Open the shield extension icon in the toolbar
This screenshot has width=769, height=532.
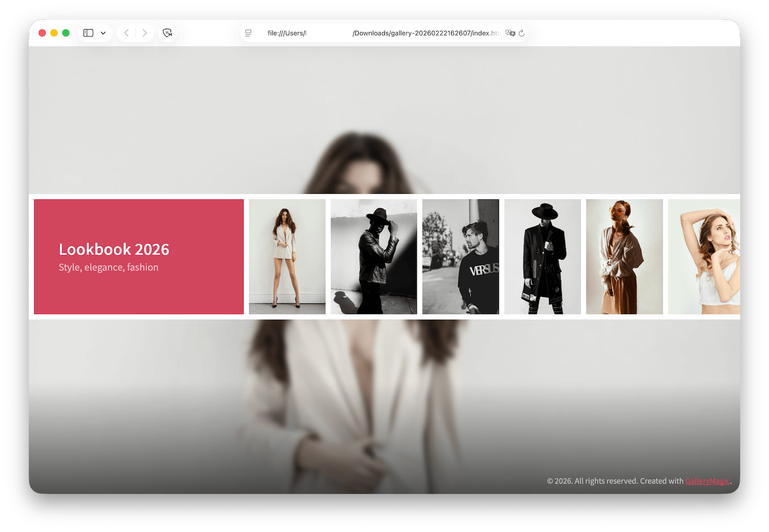pos(167,33)
